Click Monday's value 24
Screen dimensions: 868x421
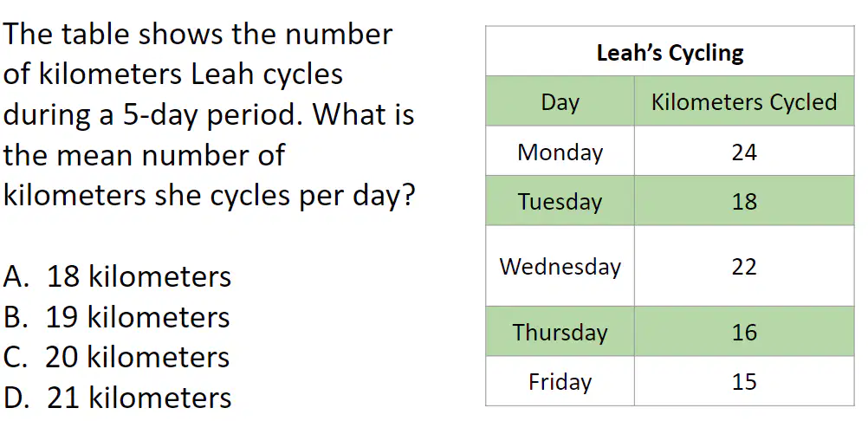(x=744, y=152)
